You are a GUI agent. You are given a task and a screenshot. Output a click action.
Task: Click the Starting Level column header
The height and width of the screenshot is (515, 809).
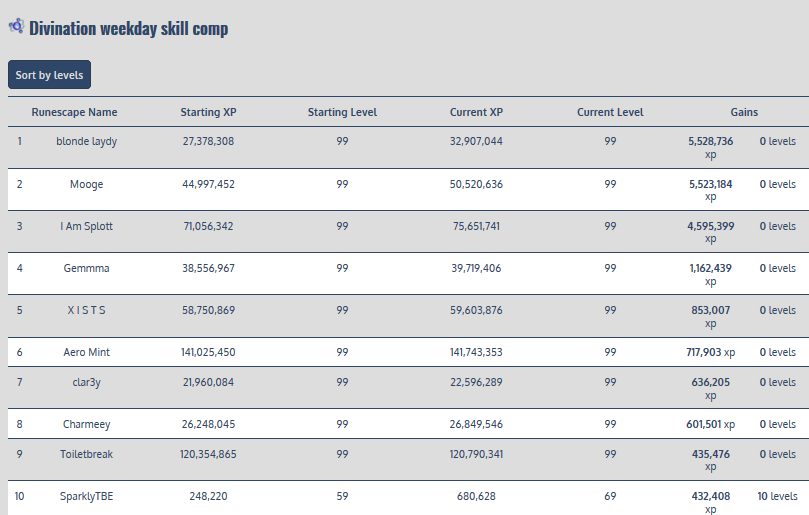point(342,112)
